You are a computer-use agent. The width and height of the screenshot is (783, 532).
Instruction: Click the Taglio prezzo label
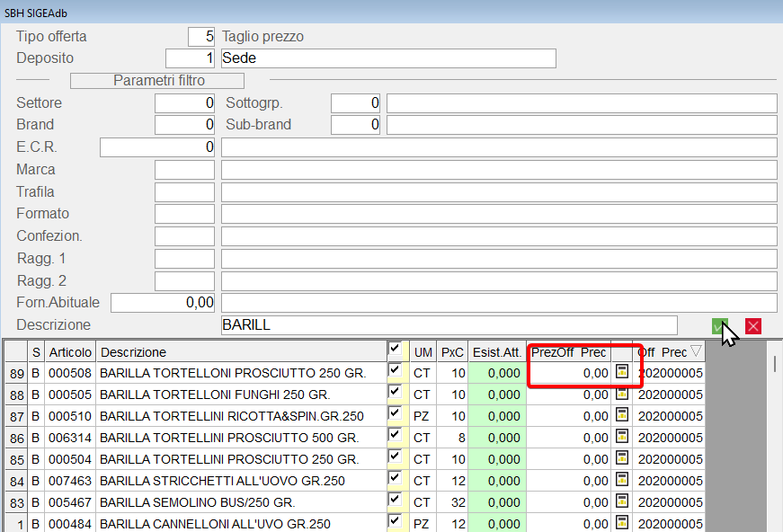point(262,37)
